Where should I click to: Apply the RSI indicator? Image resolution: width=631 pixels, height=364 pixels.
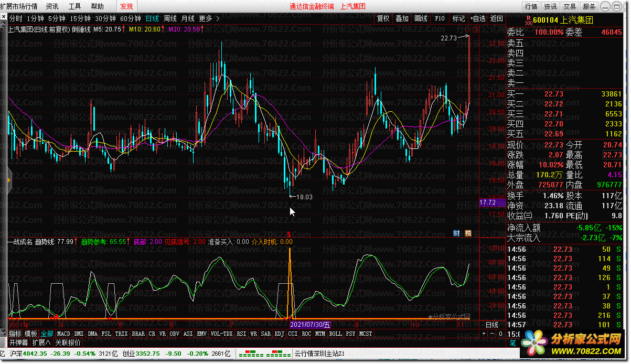[242, 334]
